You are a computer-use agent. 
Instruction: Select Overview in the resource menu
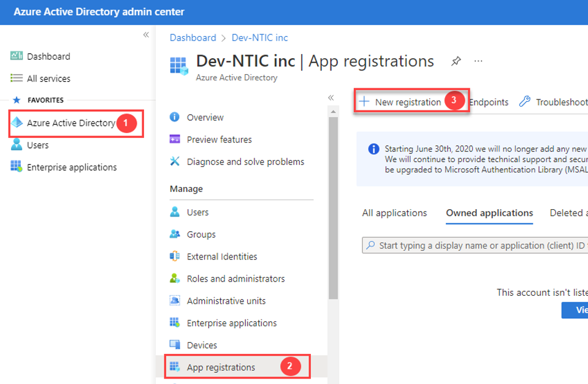pos(205,117)
